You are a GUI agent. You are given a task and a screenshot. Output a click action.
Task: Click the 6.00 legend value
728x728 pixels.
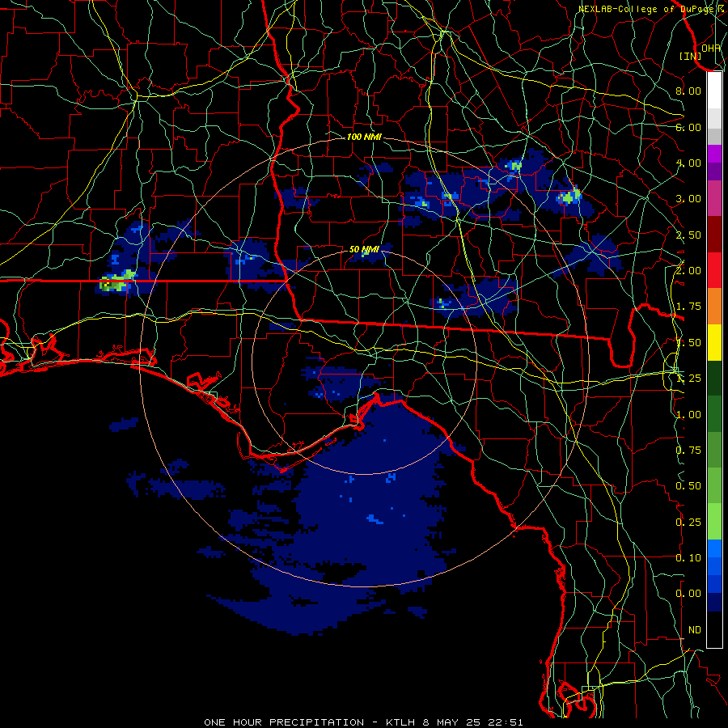coord(688,127)
